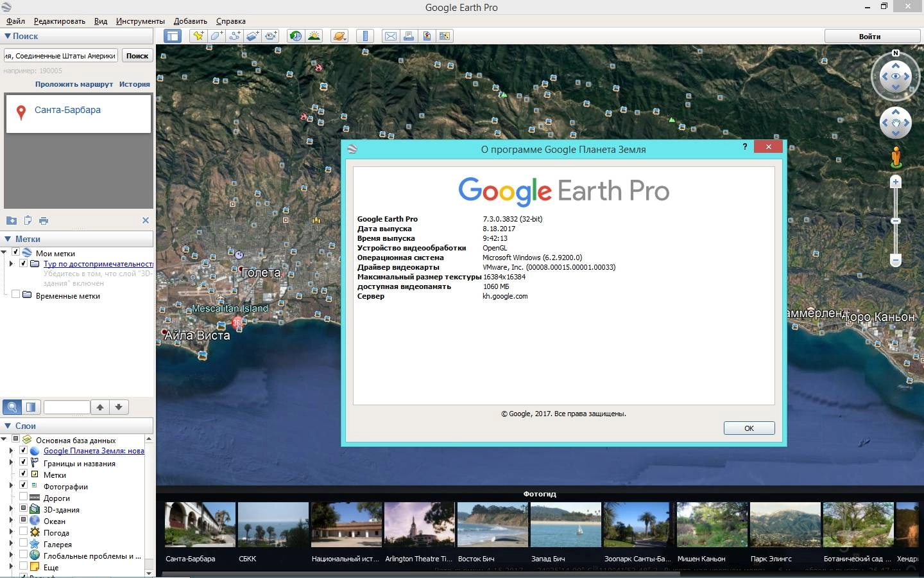Open the Добавить menu

(x=190, y=21)
